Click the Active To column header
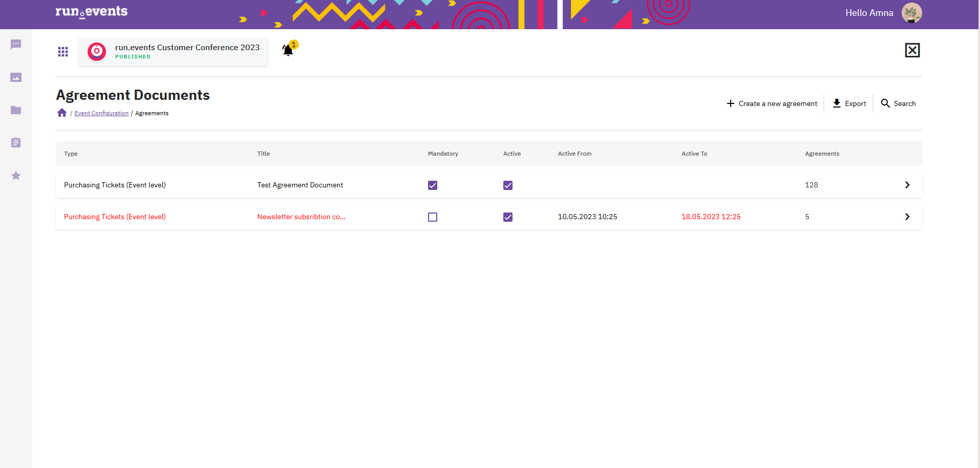 694,154
